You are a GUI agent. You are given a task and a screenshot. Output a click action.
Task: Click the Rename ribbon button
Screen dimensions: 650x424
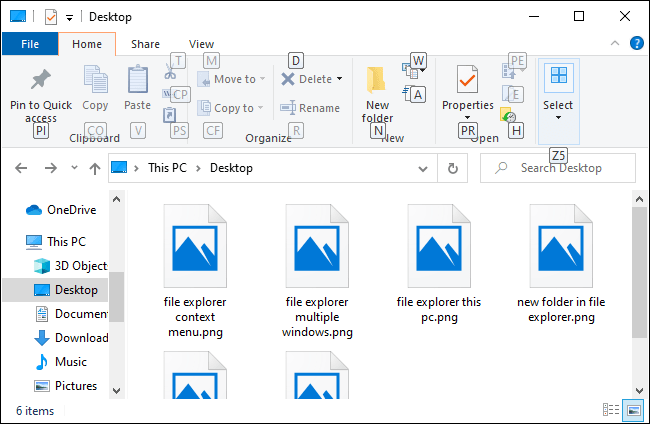pyautogui.click(x=310, y=108)
